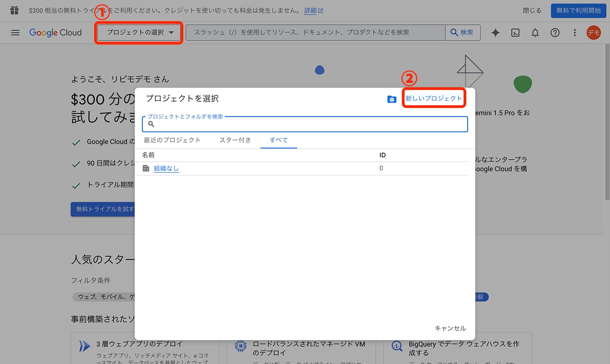Click the manage resources folder-gear icon
Screen dimensions: 610x364
[x=392, y=99]
